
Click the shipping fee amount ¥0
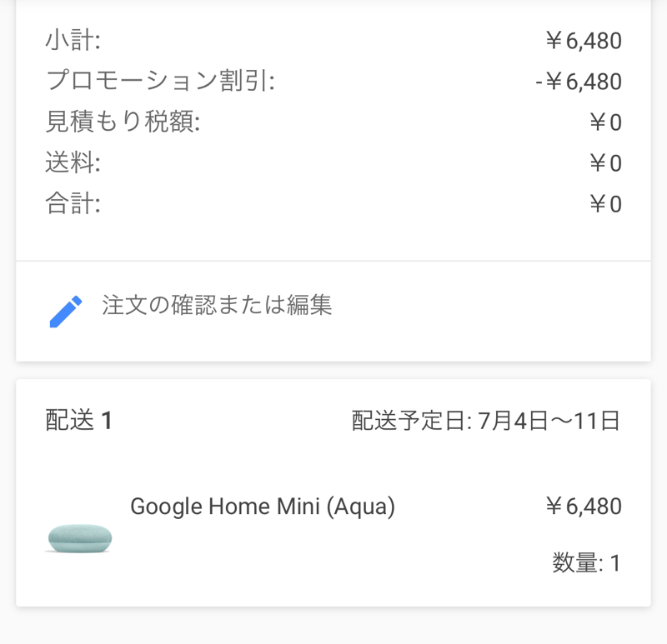pos(606,163)
